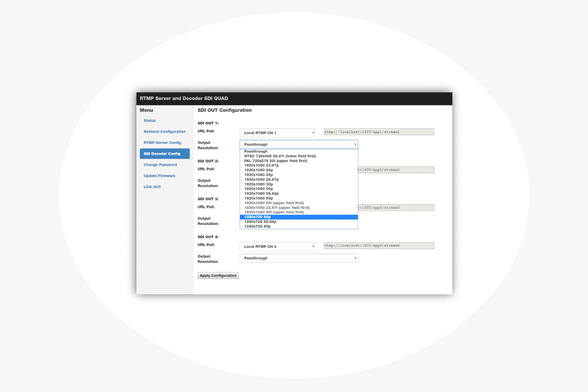Select PAL 720x576 50i option
This screenshot has height=392, width=588.
point(276,160)
